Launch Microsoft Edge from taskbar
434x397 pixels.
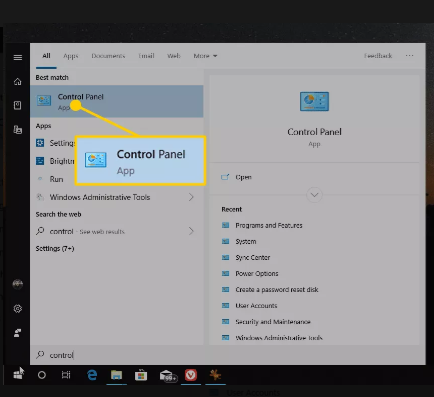pos(92,375)
